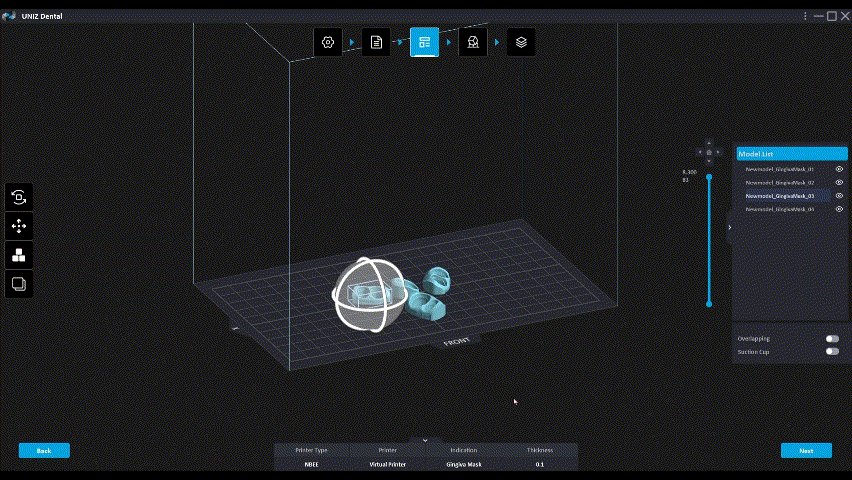Open the slicing layers workflow step

pos(521,42)
